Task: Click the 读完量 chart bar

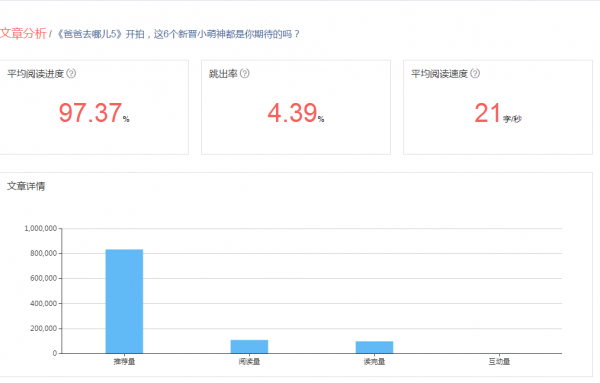Action: coord(374,347)
